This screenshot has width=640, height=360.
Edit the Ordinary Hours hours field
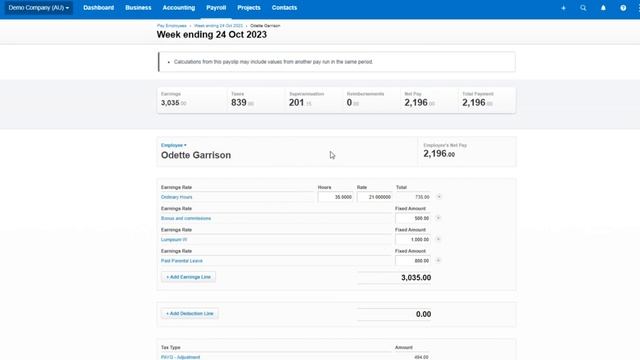(x=336, y=197)
